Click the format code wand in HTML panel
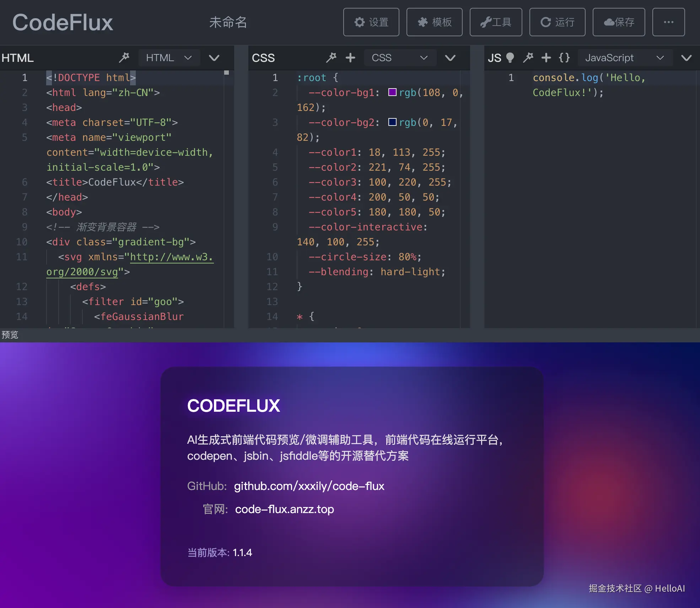This screenshot has width=700, height=608. coord(124,58)
